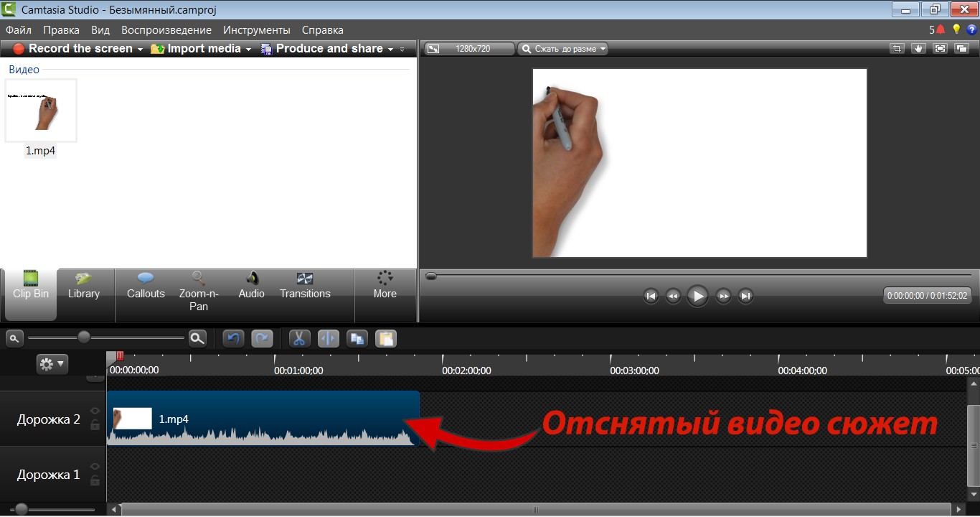
Task: Open the Воспроизведение menu
Action: click(x=166, y=30)
